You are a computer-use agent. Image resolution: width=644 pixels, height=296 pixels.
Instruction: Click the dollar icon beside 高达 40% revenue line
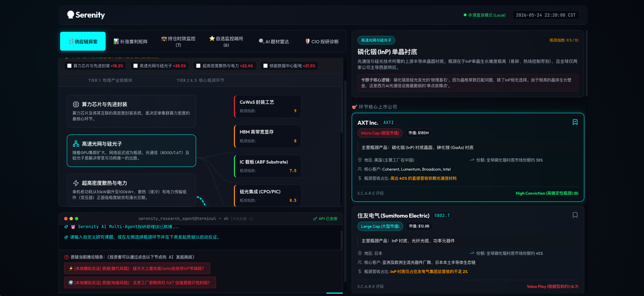click(x=360, y=178)
